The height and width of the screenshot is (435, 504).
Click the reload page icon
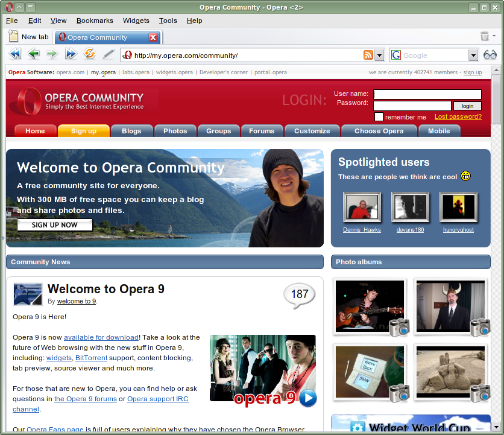point(89,54)
